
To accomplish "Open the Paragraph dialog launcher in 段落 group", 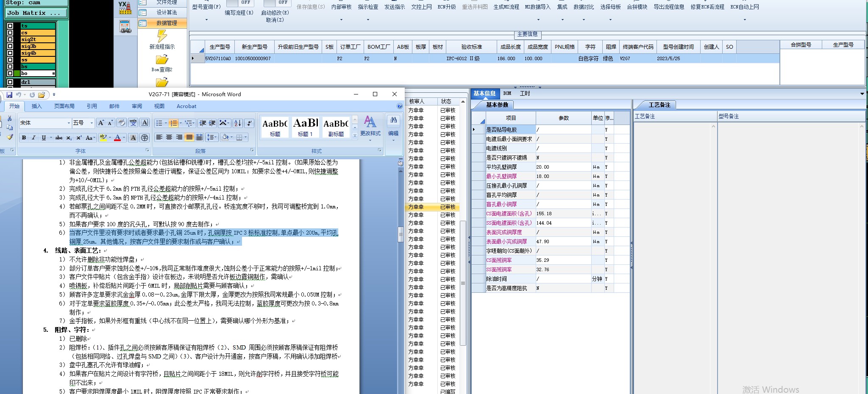I will (x=252, y=150).
